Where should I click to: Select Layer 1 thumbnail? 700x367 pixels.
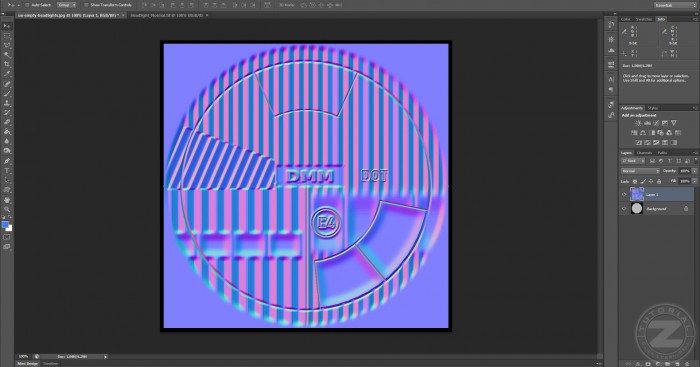click(x=637, y=194)
